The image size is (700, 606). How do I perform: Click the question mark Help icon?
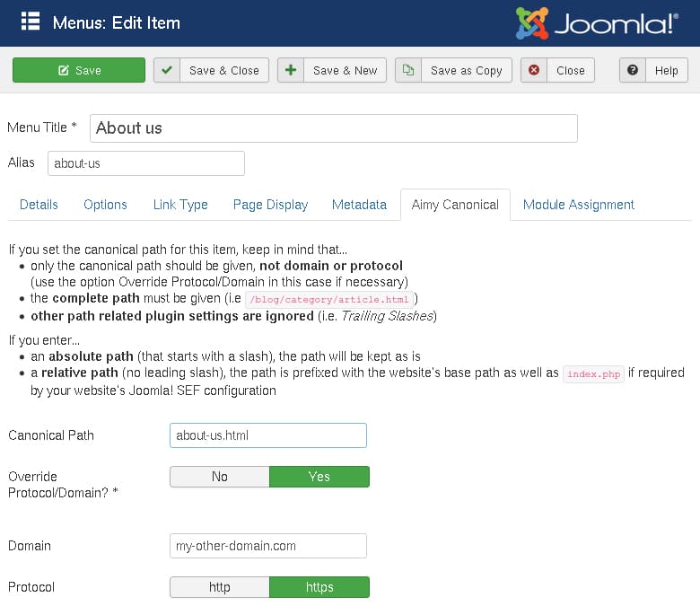633,70
